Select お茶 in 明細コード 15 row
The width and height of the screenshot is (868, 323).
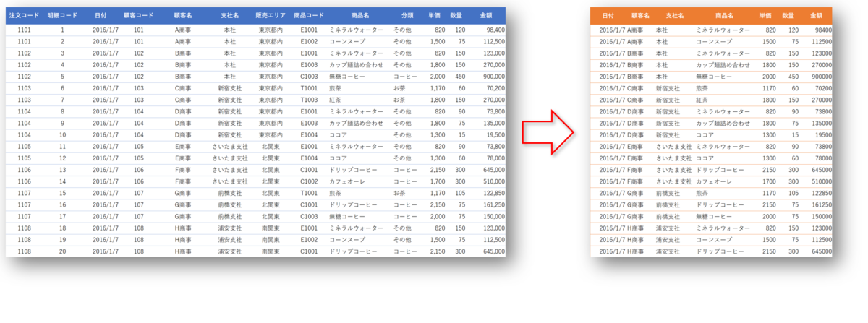click(x=399, y=193)
